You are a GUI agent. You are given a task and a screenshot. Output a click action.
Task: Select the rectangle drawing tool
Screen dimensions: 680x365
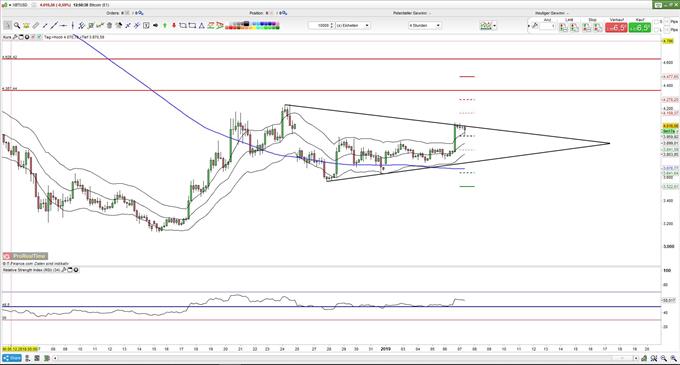pyautogui.click(x=192, y=25)
